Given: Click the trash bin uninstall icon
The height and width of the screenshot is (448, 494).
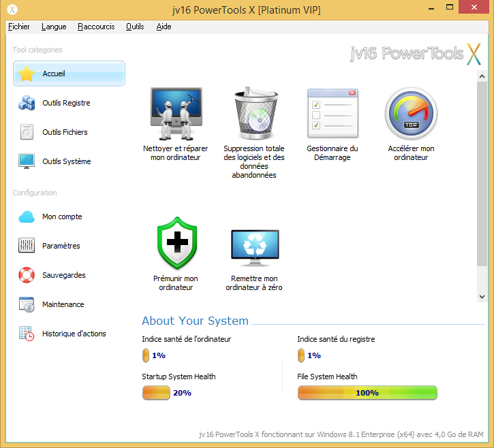Looking at the screenshot, I should (x=256, y=113).
